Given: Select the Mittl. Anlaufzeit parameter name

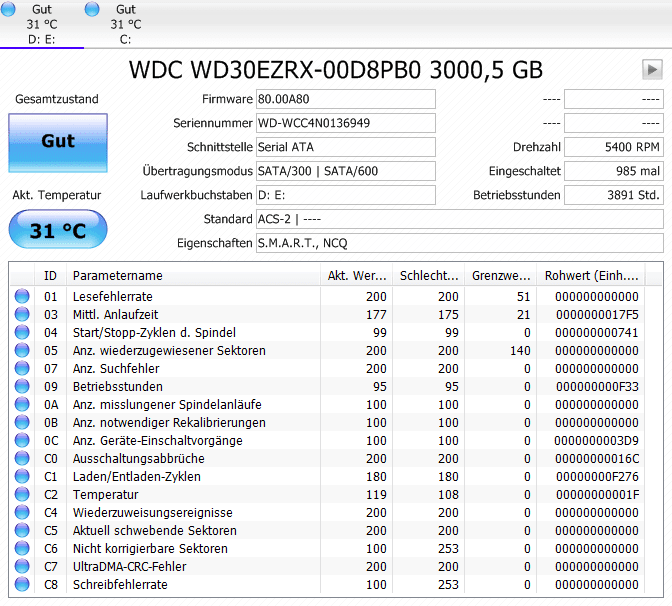Looking at the screenshot, I should pos(115,315).
